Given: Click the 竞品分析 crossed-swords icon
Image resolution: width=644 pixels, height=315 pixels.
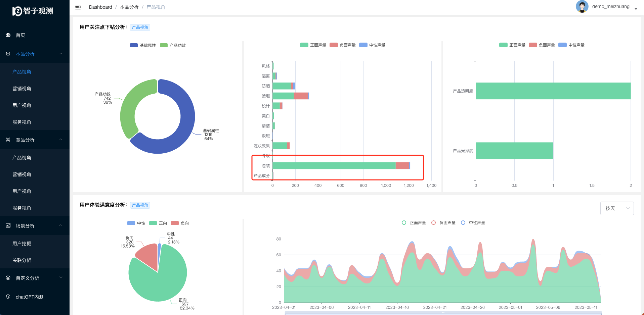Looking at the screenshot, I should pos(8,140).
